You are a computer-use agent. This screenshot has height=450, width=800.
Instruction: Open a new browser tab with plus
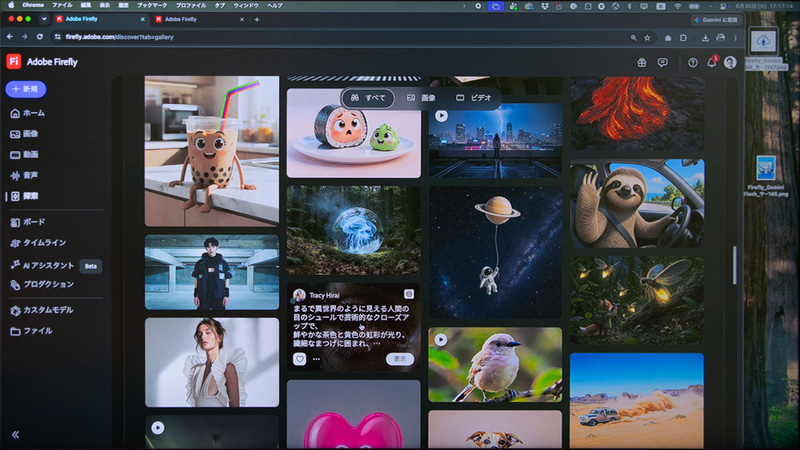[x=257, y=19]
